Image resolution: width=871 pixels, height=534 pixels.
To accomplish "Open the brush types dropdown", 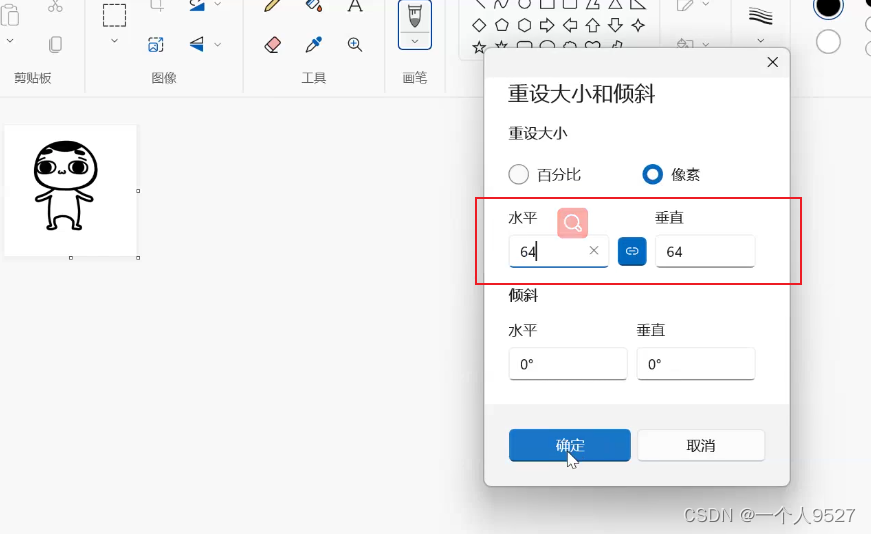I will tap(415, 42).
